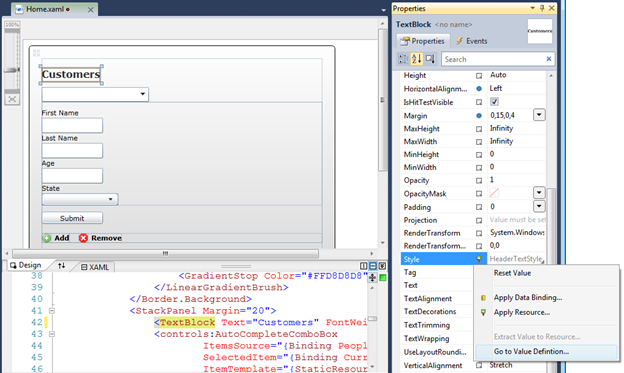Switch to the Design tab
624x373 pixels.
[26, 265]
